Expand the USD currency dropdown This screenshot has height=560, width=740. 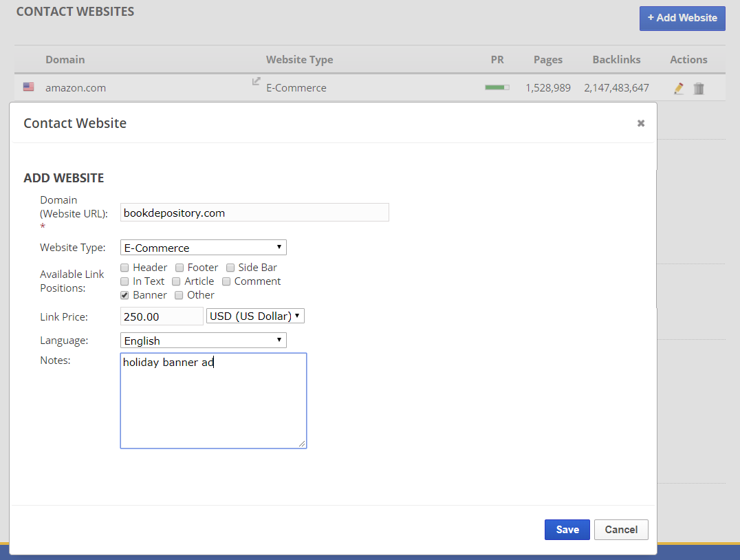(255, 316)
